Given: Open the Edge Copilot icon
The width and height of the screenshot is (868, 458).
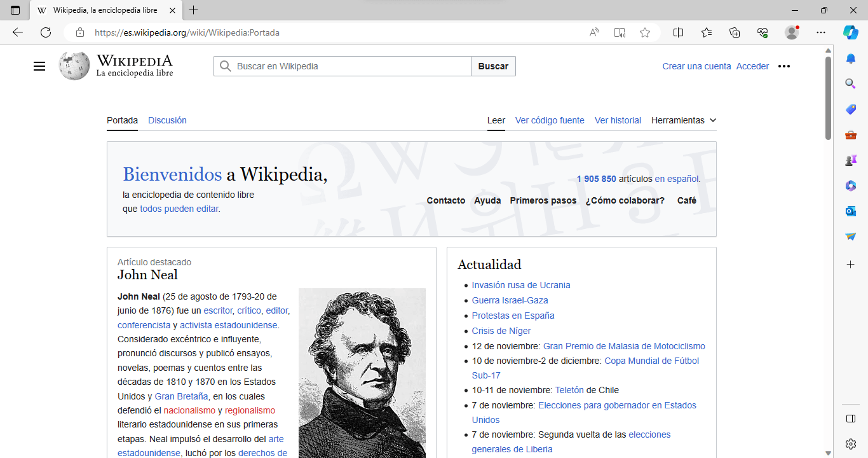Looking at the screenshot, I should tap(851, 32).
